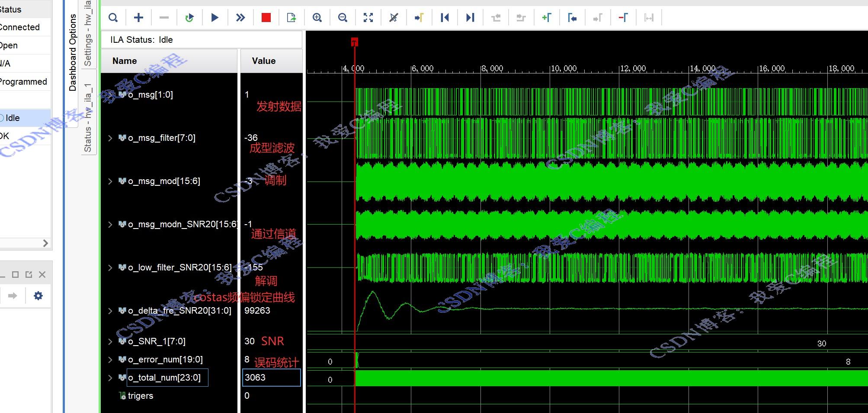Run trigger with the play icon
The image size is (868, 413).
pos(215,18)
